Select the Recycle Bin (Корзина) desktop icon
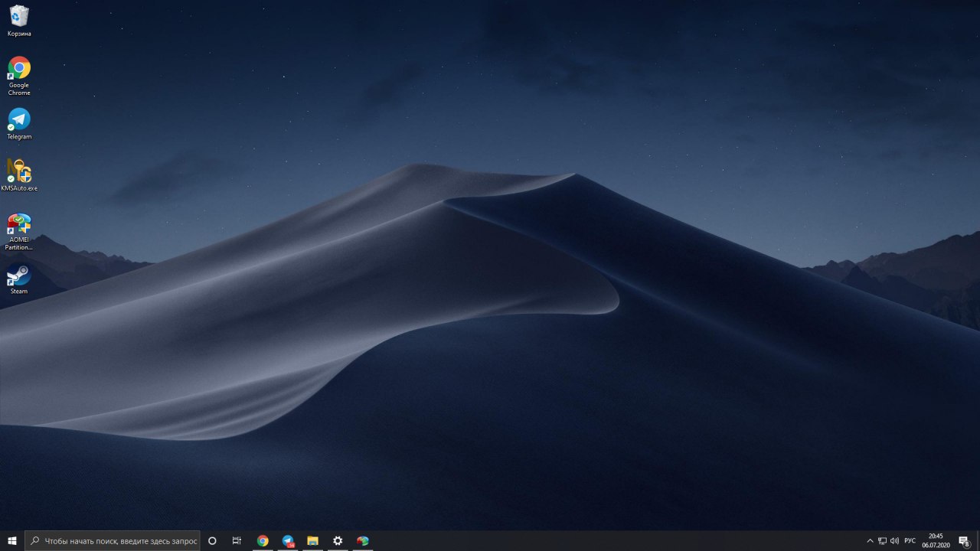The width and height of the screenshot is (980, 551). point(19,21)
